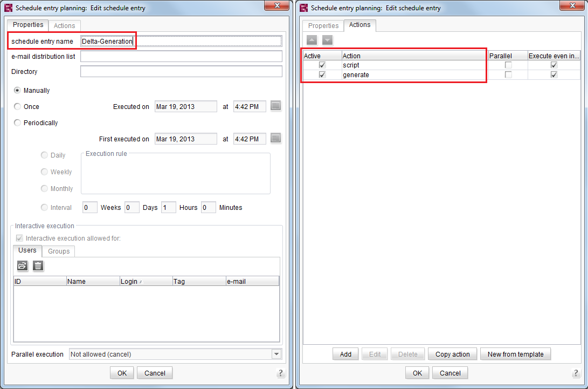Screen dimensions: 588x389
Task: Open help in left dialog
Action: coord(280,373)
